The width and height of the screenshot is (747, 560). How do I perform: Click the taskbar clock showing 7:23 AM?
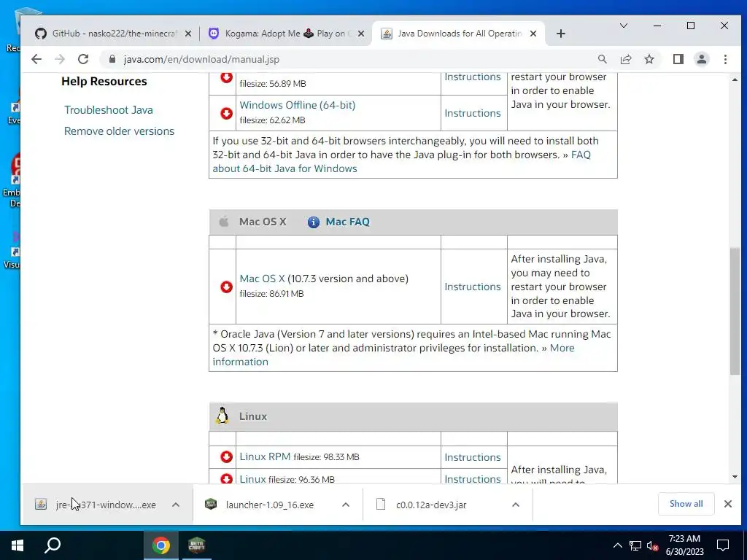pyautogui.click(x=684, y=545)
